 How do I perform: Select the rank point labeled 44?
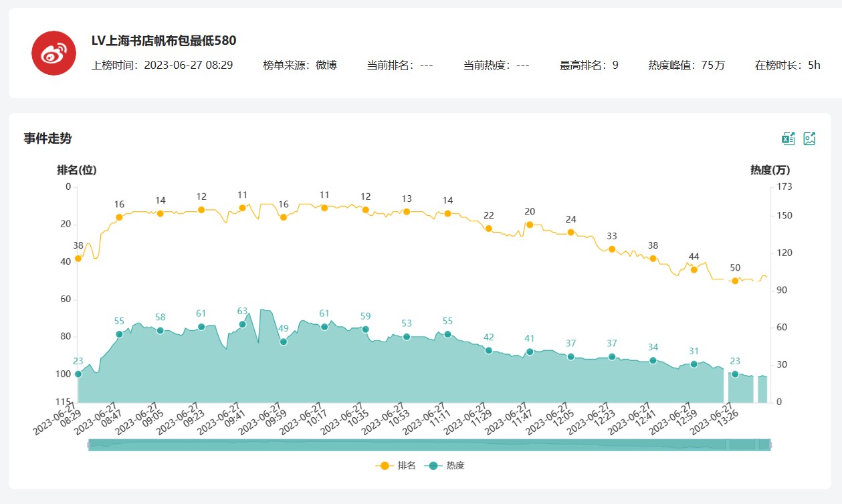[x=694, y=269]
